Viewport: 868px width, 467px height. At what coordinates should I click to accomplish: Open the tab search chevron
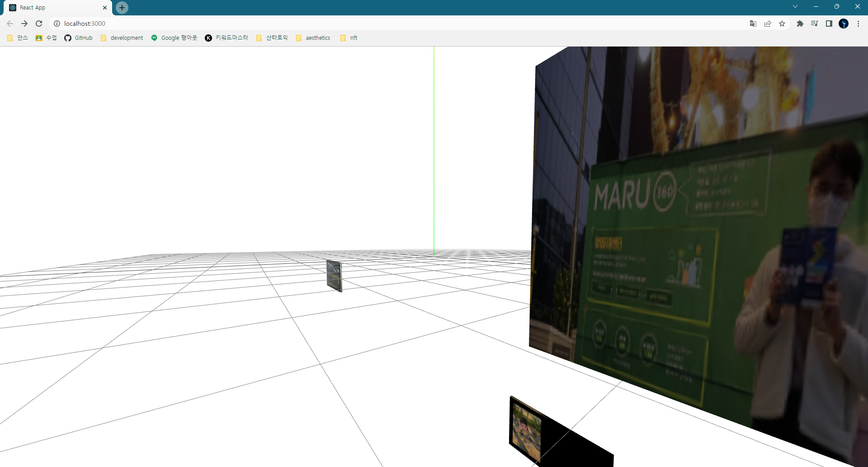(x=795, y=6)
